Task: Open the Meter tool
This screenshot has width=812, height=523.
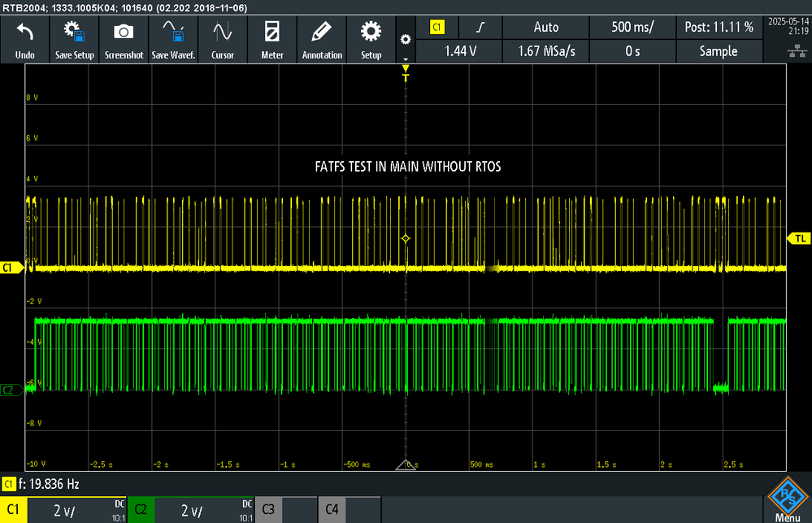Action: click(x=271, y=40)
